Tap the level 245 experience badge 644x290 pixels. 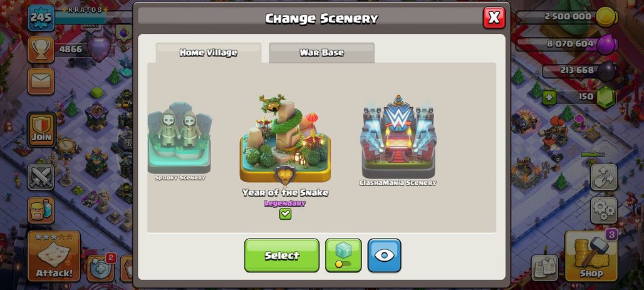(x=41, y=18)
